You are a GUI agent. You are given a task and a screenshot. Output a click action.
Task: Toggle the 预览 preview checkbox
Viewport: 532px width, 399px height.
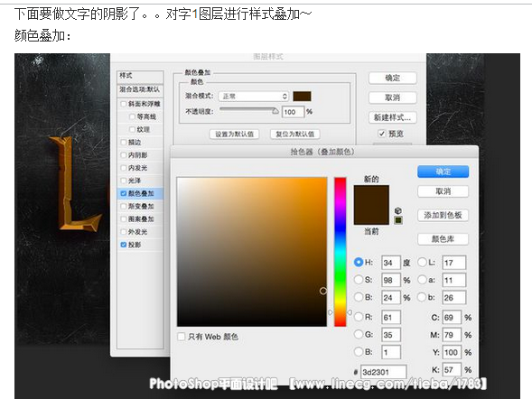click(x=382, y=134)
